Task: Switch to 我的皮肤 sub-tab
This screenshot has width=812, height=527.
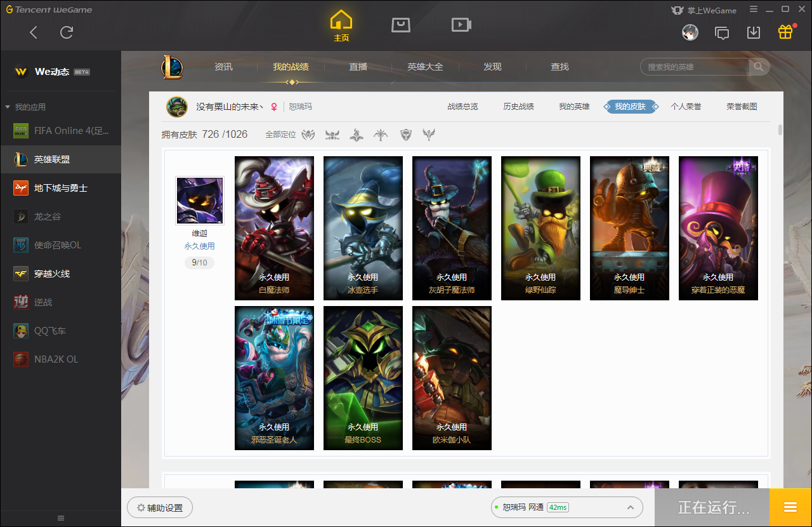Action: coord(630,107)
